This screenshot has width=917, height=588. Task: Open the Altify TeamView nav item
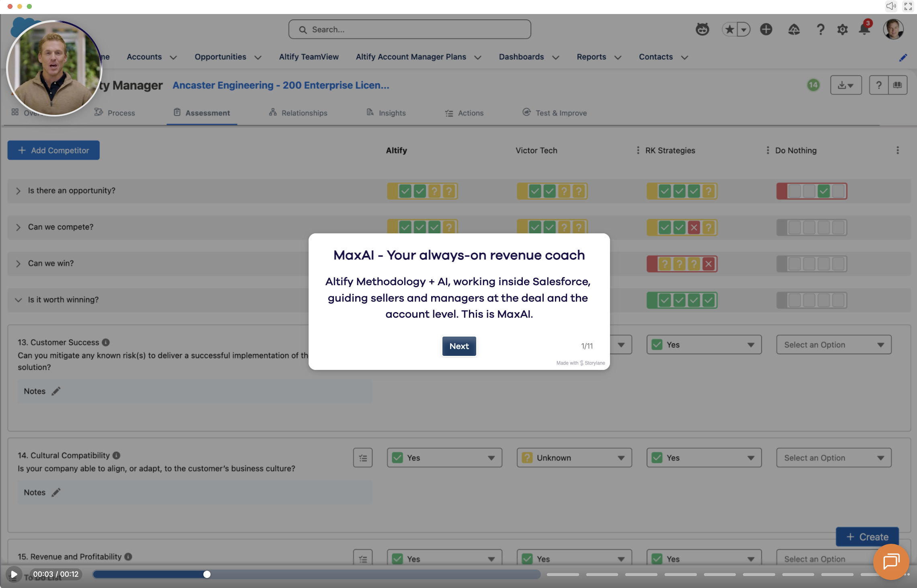pos(309,57)
